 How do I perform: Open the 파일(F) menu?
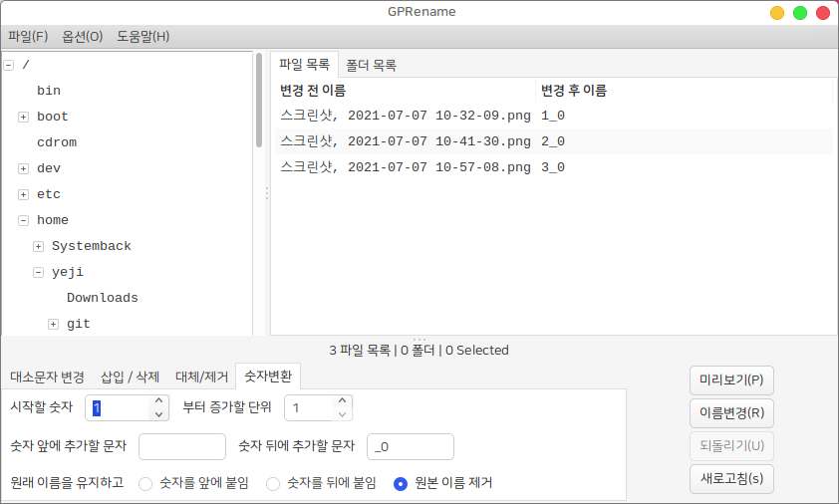pyautogui.click(x=28, y=37)
